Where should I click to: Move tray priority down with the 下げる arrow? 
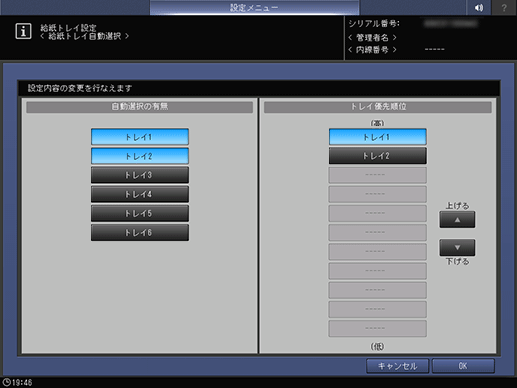click(457, 247)
